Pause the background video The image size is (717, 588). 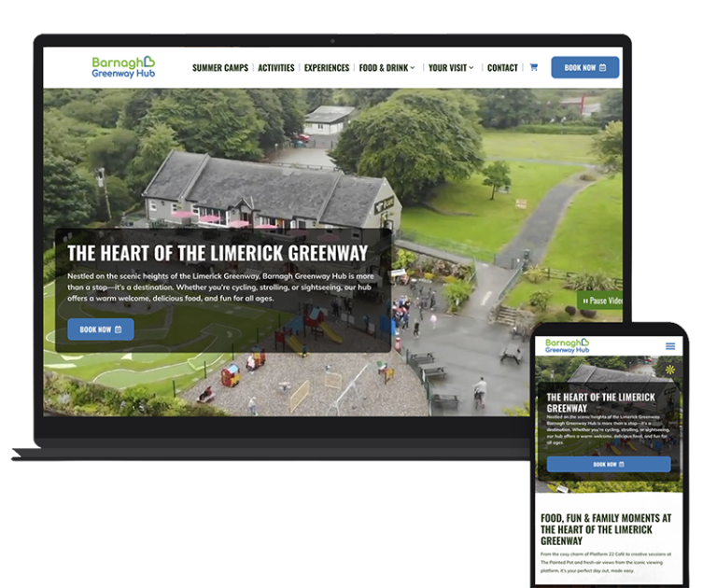600,301
